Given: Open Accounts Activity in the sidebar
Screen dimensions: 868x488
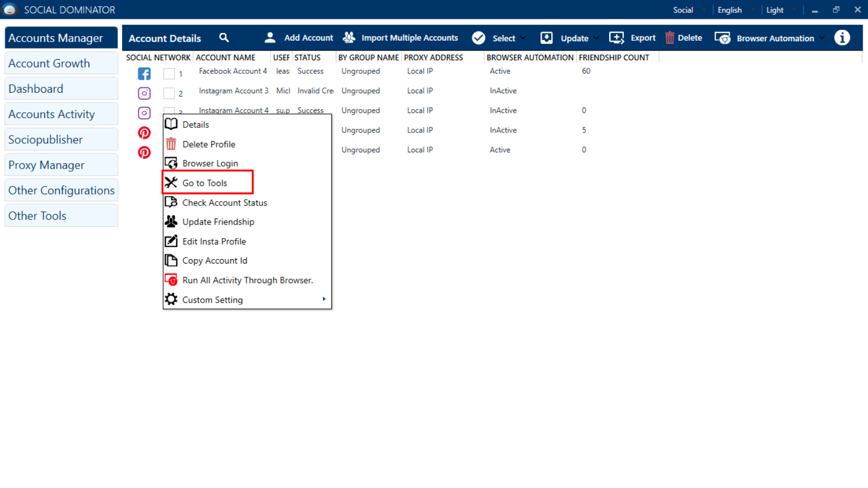Looking at the screenshot, I should point(61,114).
